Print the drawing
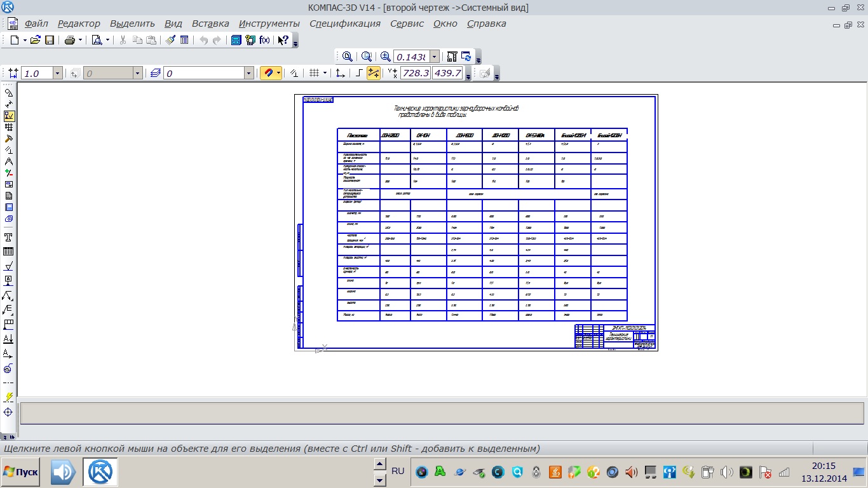Viewport: 868px width, 488px height. 69,39
